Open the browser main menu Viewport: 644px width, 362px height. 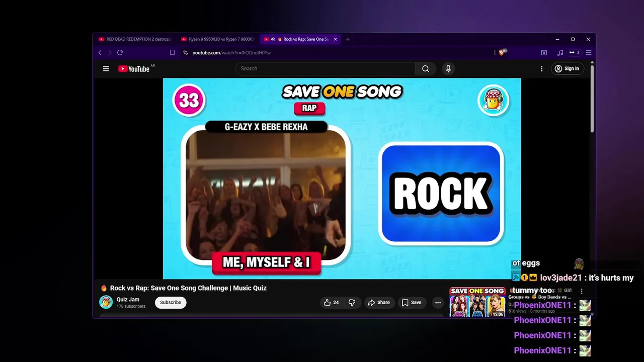(589, 53)
